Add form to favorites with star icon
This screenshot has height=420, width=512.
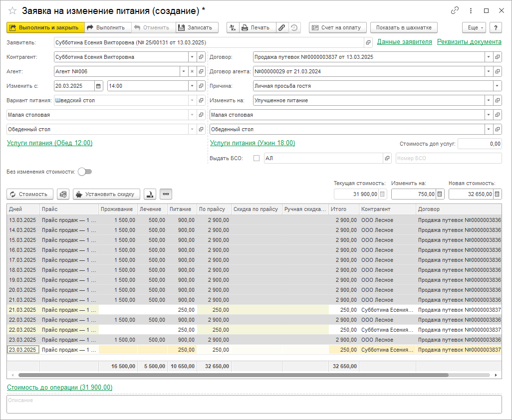12,10
